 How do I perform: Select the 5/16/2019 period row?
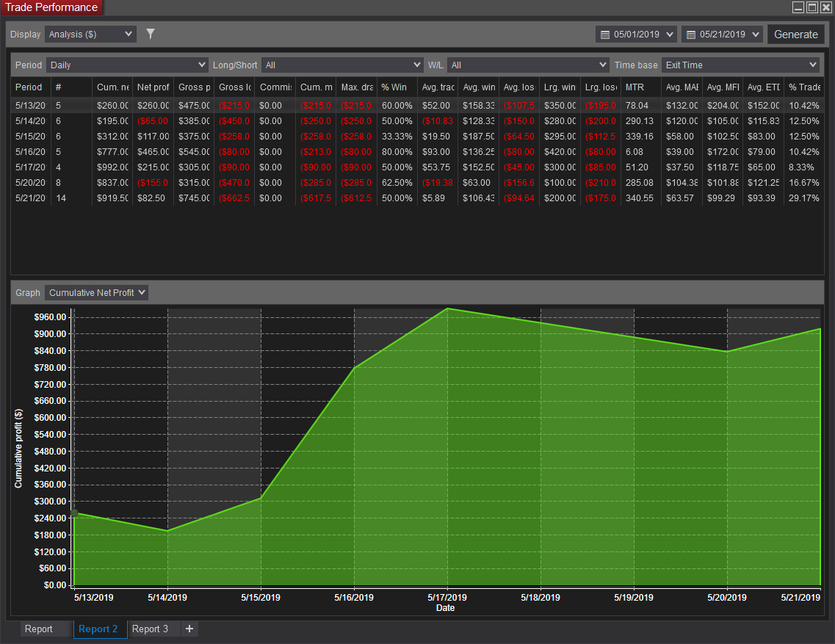[417, 152]
